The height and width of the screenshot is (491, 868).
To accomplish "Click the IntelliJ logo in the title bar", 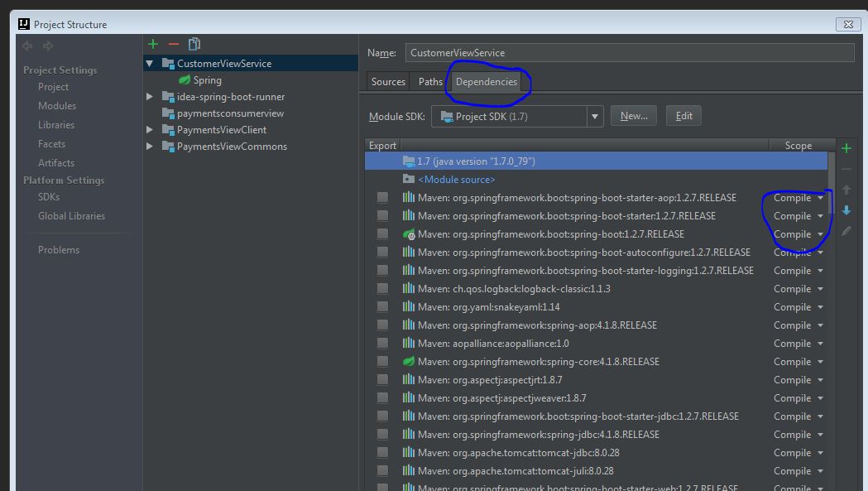I will point(24,24).
